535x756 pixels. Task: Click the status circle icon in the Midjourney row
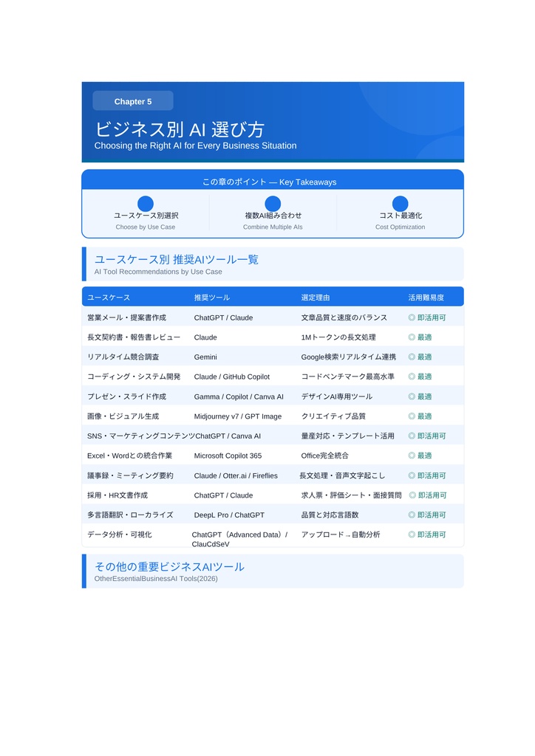[412, 416]
